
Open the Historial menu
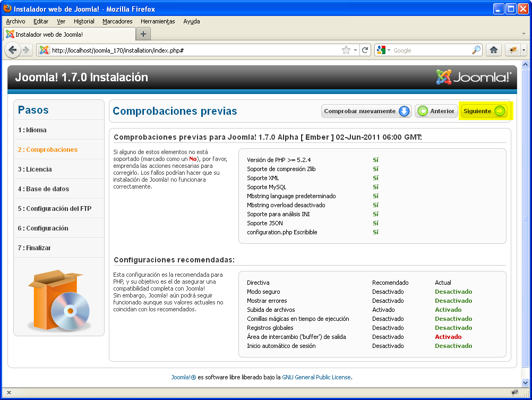(x=84, y=21)
